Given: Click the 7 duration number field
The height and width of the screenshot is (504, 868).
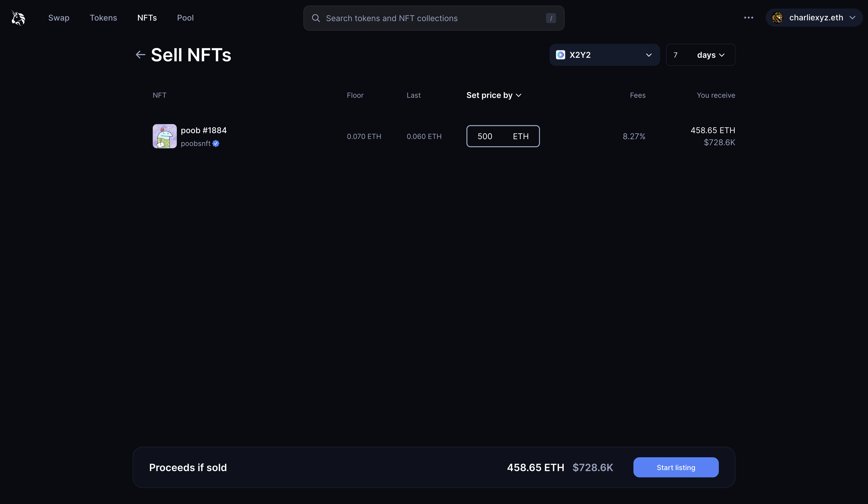Looking at the screenshot, I should 676,55.
